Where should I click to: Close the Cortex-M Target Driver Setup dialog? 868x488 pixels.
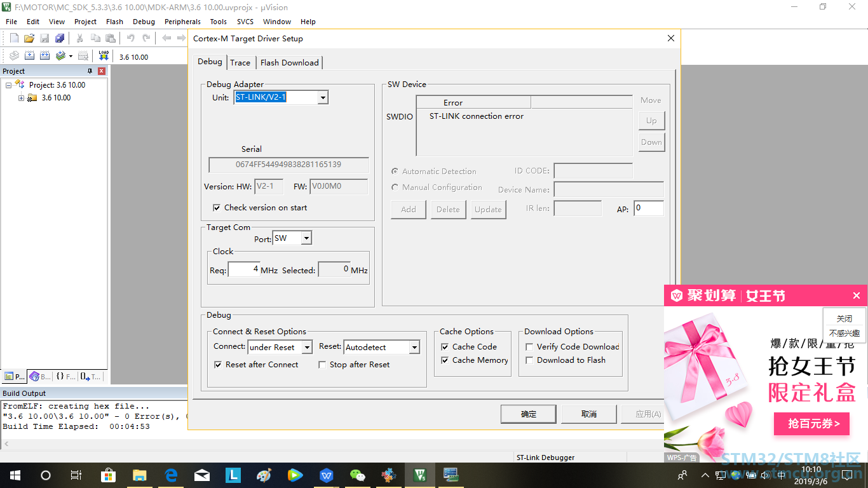(670, 38)
